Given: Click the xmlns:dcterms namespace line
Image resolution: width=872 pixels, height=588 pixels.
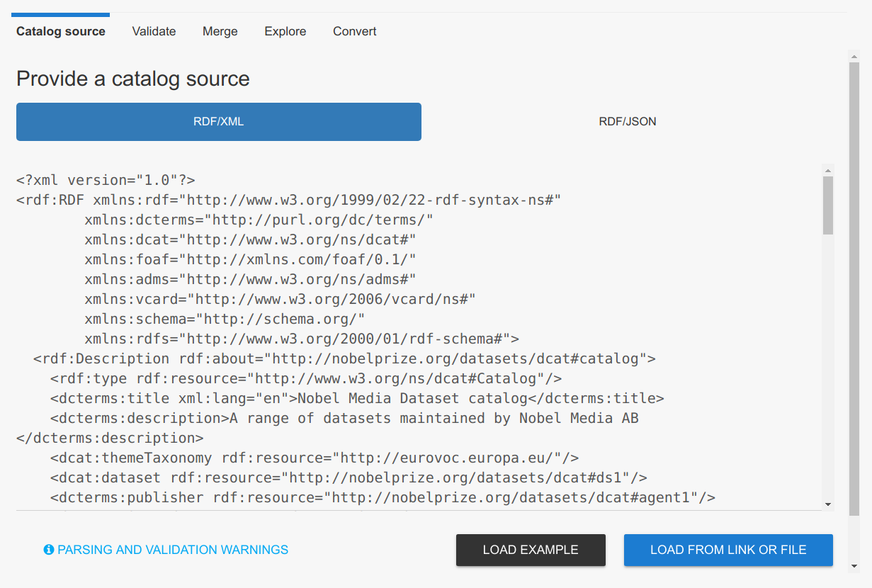Looking at the screenshot, I should point(259,220).
